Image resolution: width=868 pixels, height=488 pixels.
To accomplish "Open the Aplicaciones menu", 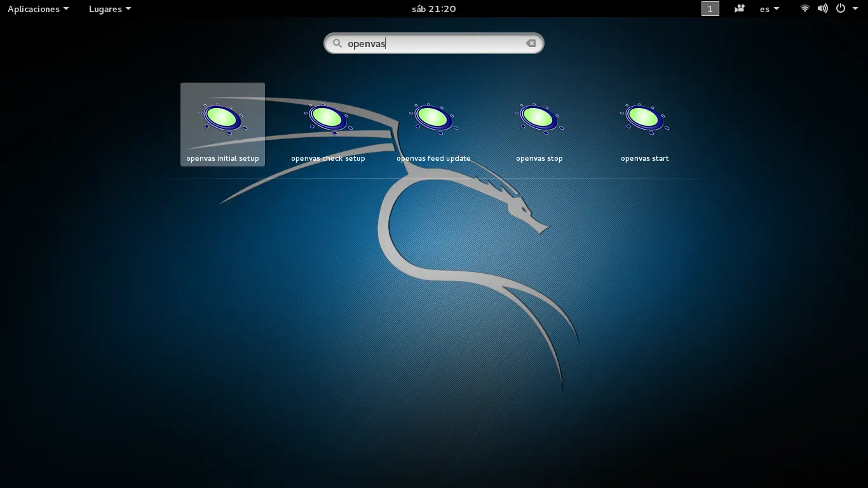I will (x=38, y=9).
